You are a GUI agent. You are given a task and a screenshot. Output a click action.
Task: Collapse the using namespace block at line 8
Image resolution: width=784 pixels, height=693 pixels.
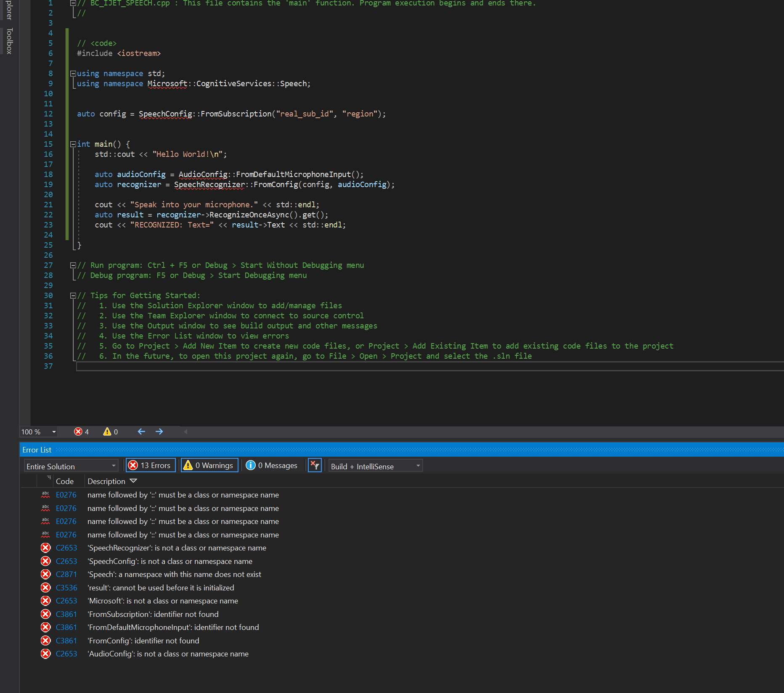pos(73,74)
